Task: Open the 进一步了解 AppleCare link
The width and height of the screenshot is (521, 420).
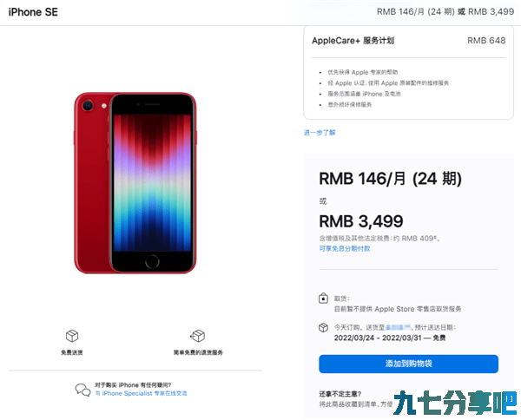Action: point(320,133)
